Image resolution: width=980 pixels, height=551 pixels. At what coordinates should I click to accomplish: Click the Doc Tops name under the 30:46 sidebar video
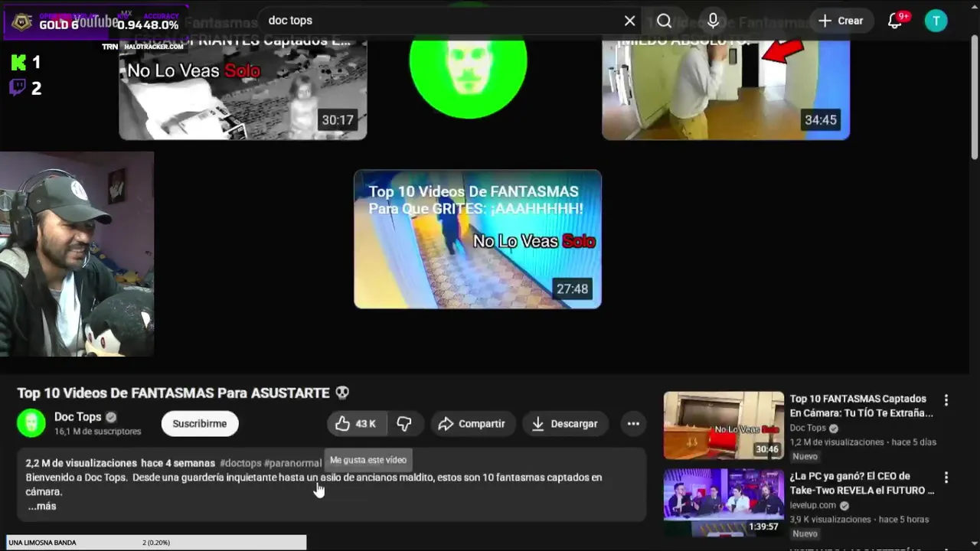point(808,428)
